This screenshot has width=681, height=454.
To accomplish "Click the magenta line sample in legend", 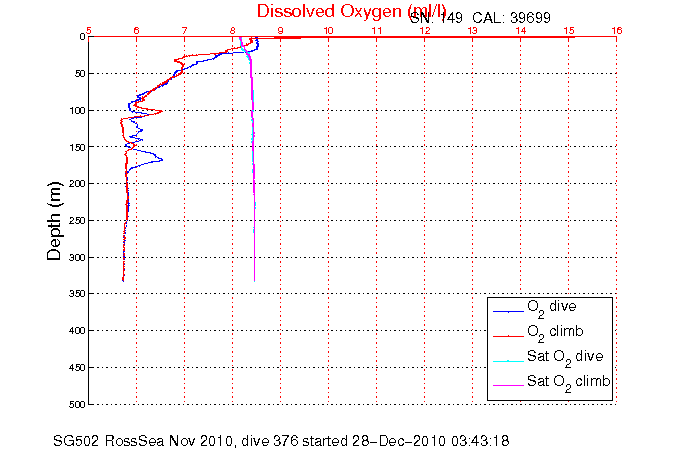I will (508, 385).
